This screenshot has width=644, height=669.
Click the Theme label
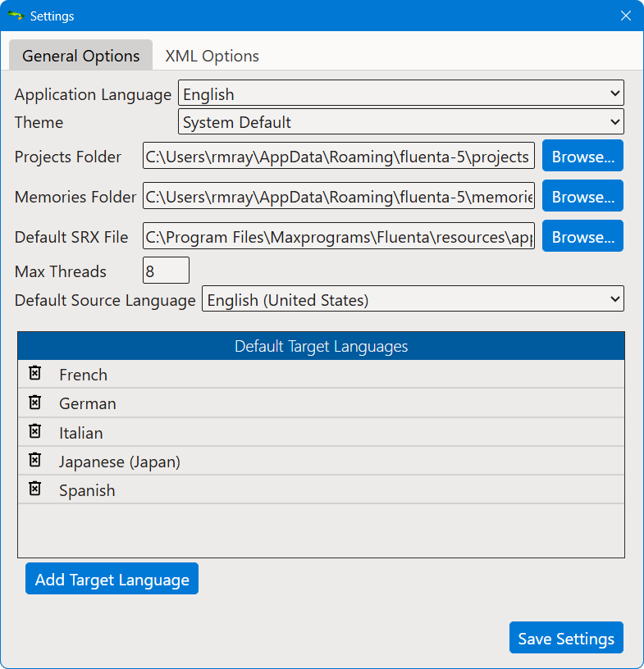pyautogui.click(x=39, y=122)
